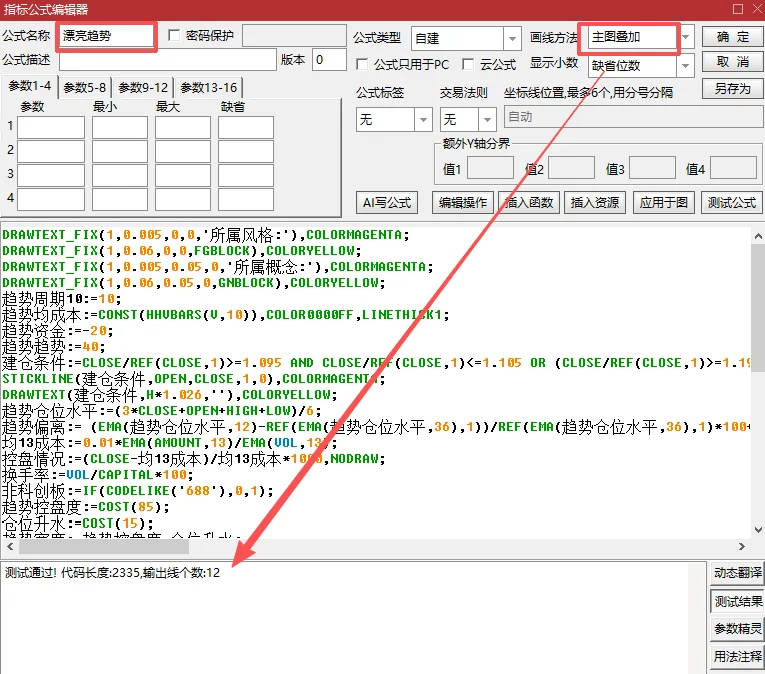Expand the 交易法则 dropdown
765x674 pixels.
point(487,120)
